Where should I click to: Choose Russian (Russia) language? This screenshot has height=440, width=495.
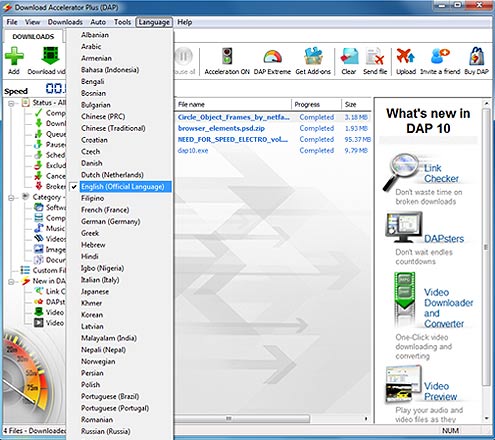120,431
